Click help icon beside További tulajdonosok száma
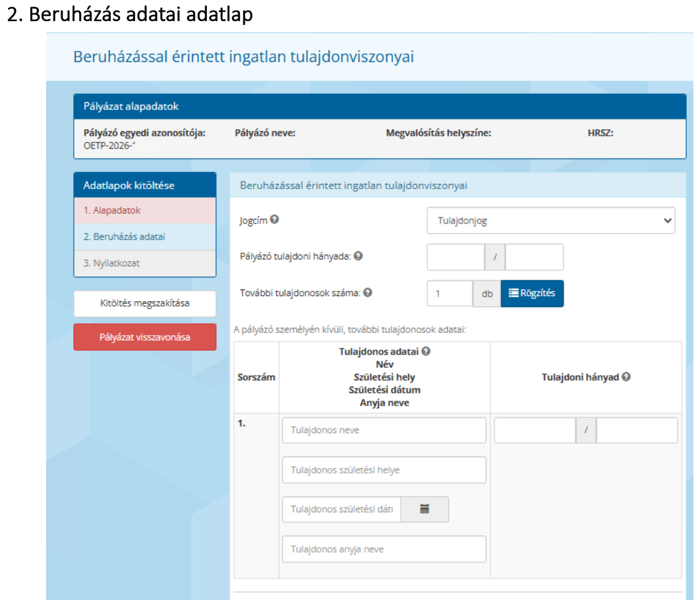Image resolution: width=700 pixels, height=600 pixels. pos(368,292)
